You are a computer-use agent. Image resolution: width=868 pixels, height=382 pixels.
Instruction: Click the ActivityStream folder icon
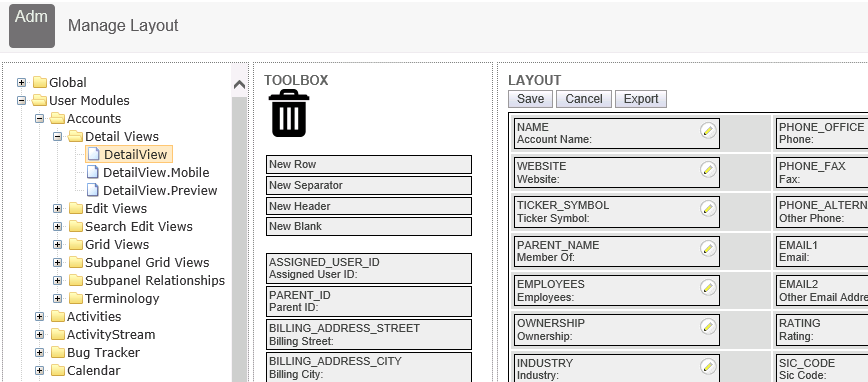(x=58, y=334)
